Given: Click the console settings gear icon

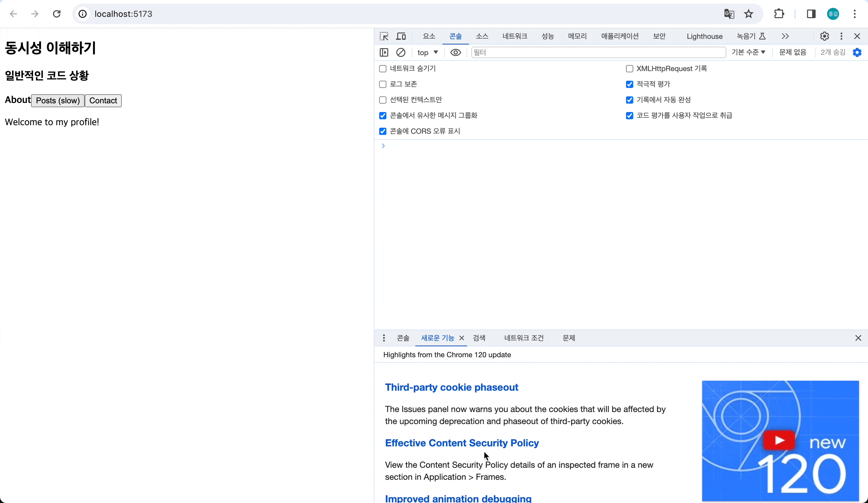Looking at the screenshot, I should (858, 52).
